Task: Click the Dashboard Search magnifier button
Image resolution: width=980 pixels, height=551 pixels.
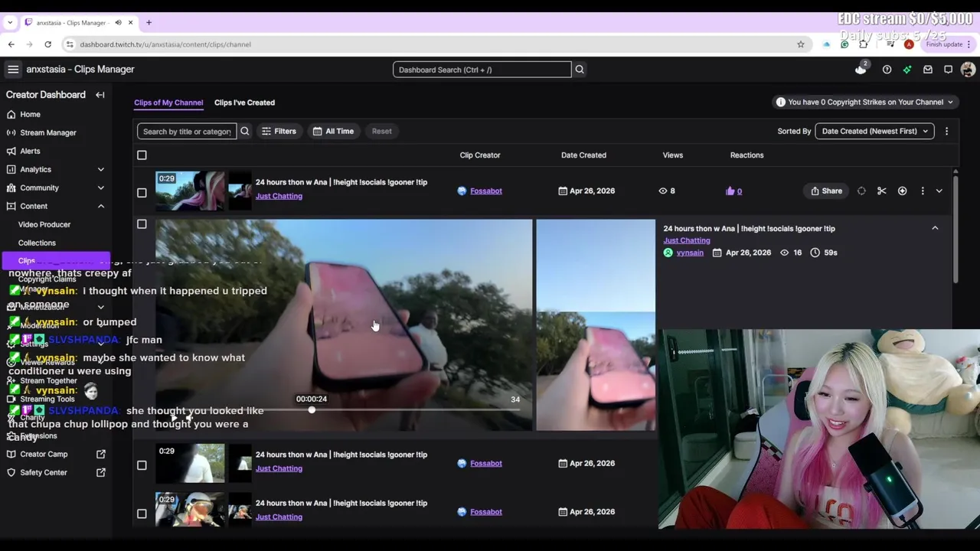Action: pos(580,70)
